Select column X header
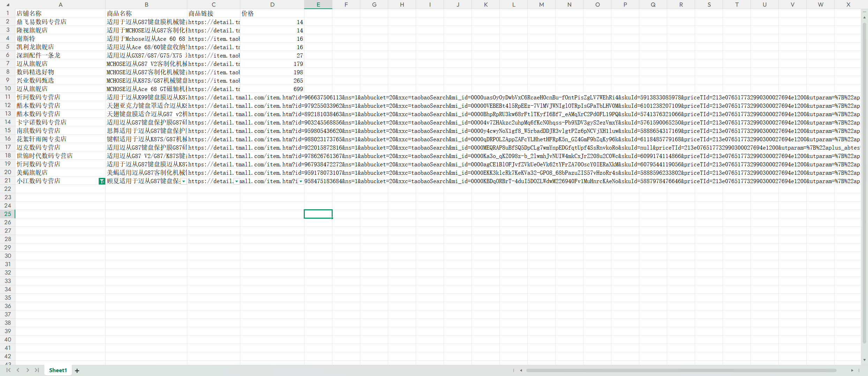Screen dimensions: 868x376 coord(848,5)
